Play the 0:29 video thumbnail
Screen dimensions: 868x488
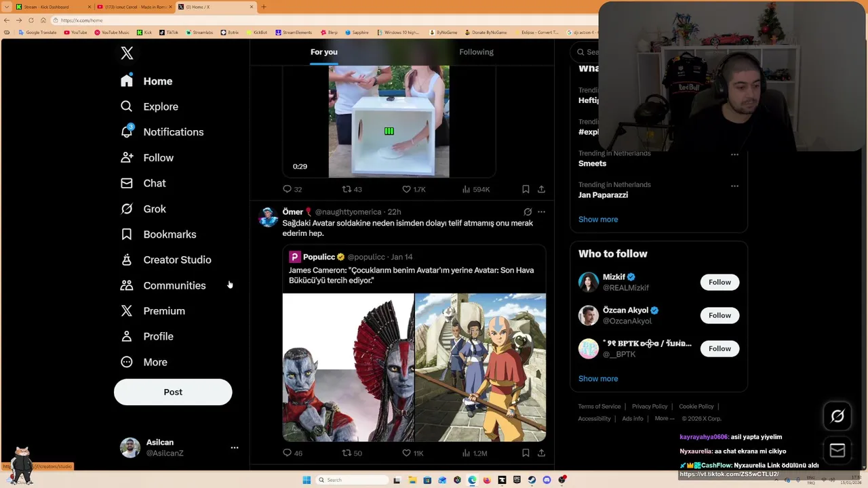click(389, 122)
